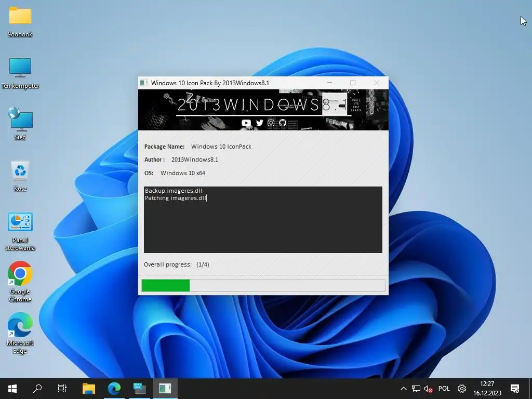Select the Microsoft Edge desktop shortcut
Viewport: 532px width, 399px height.
[x=20, y=333]
